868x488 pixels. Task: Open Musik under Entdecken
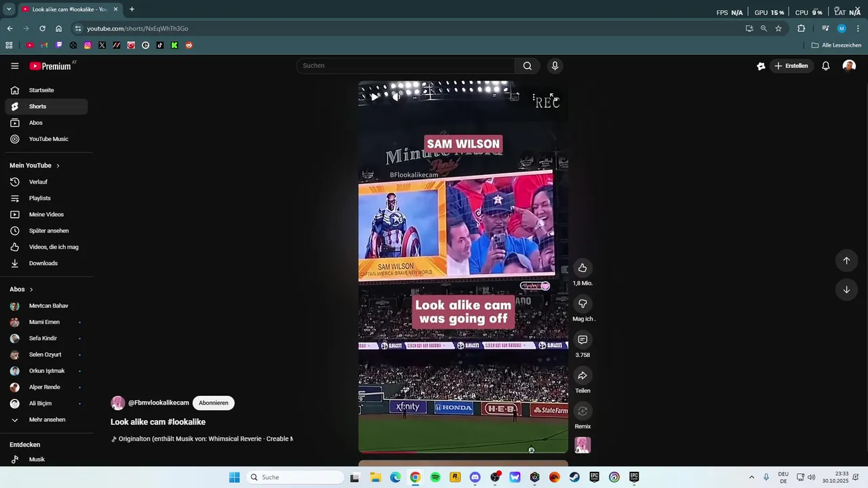point(46,460)
